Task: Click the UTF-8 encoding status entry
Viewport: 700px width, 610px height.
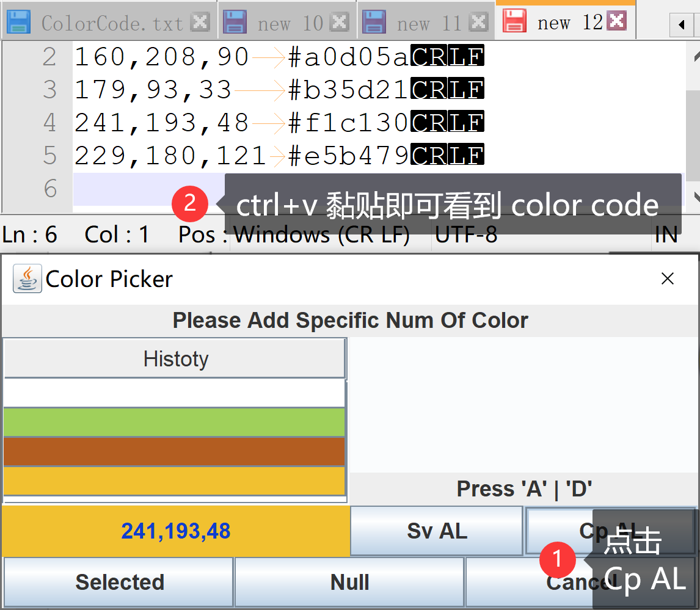Action: tap(465, 234)
